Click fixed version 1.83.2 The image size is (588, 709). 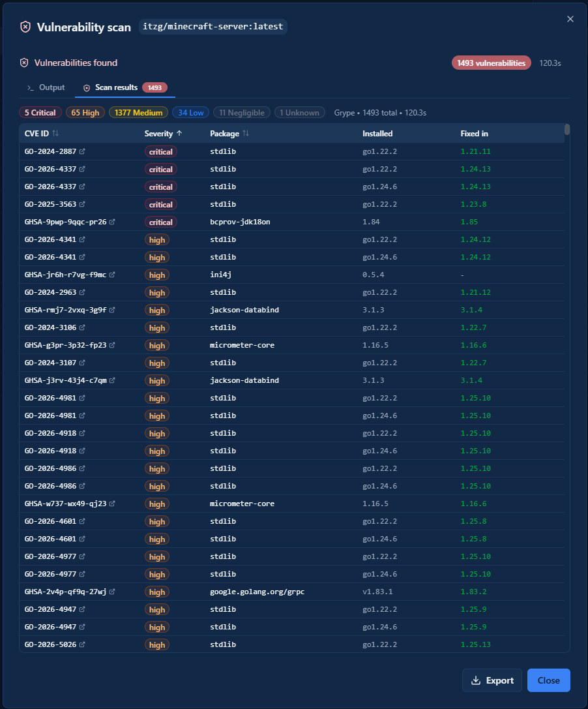pyautogui.click(x=474, y=592)
